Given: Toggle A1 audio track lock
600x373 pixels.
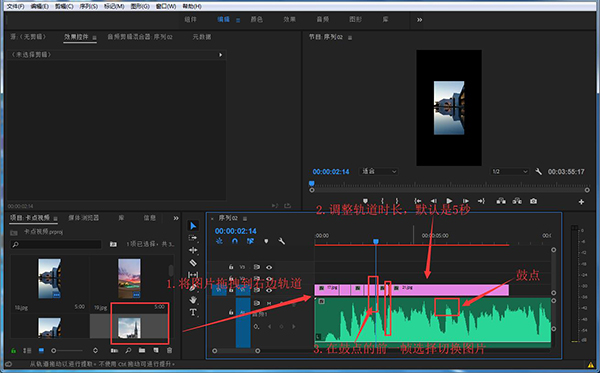Looking at the screenshot, I should (x=231, y=312).
